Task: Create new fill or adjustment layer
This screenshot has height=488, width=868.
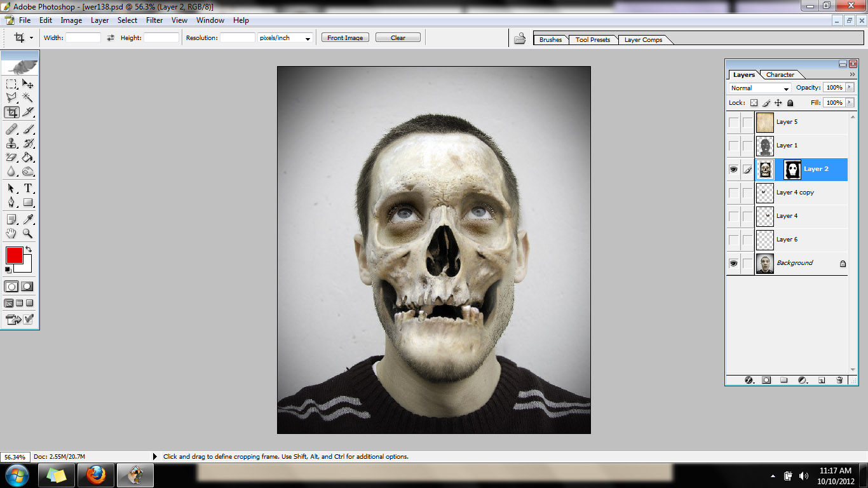Action: coord(802,380)
